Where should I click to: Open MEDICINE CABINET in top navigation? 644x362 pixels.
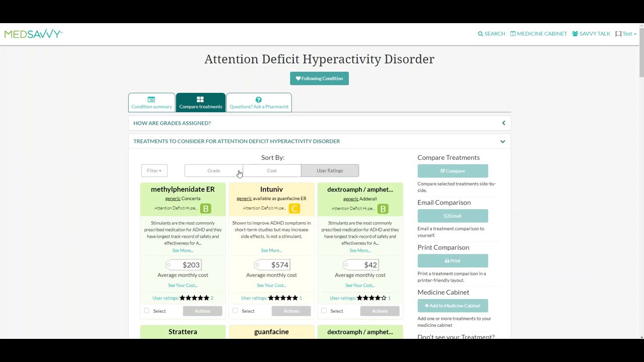point(538,34)
